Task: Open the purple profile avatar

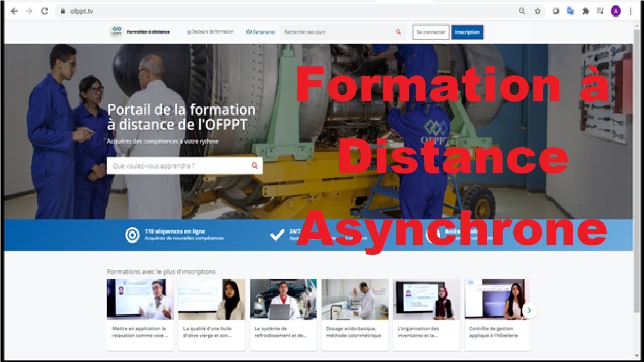Action: click(616, 11)
